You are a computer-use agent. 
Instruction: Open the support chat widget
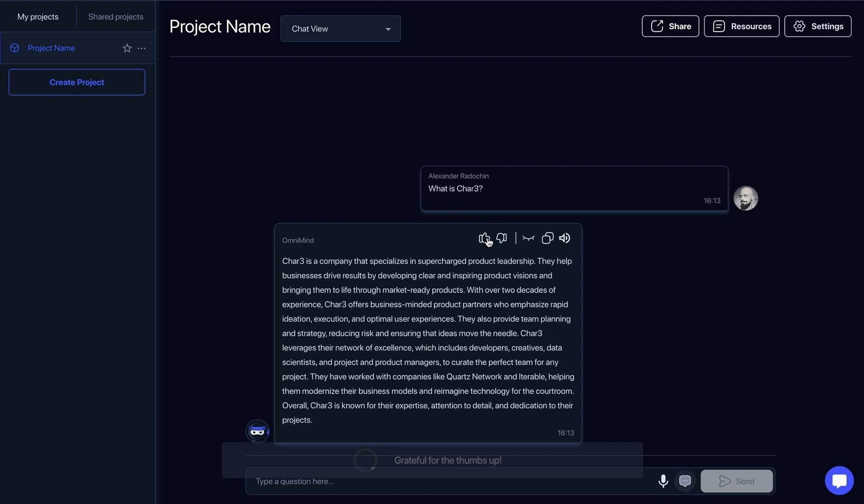(x=839, y=480)
